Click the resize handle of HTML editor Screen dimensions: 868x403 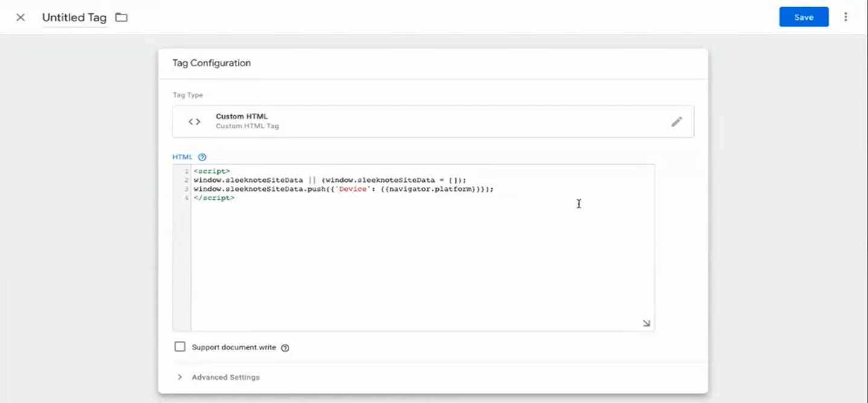tap(646, 323)
